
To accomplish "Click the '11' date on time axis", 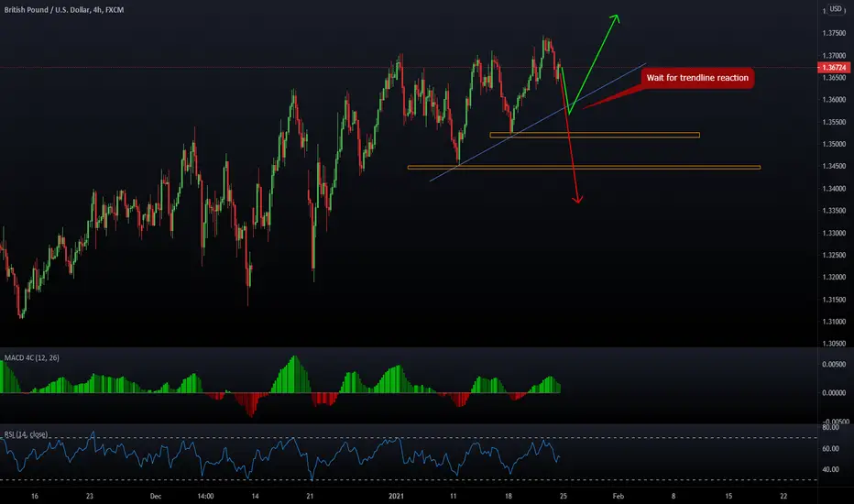I will (454, 497).
